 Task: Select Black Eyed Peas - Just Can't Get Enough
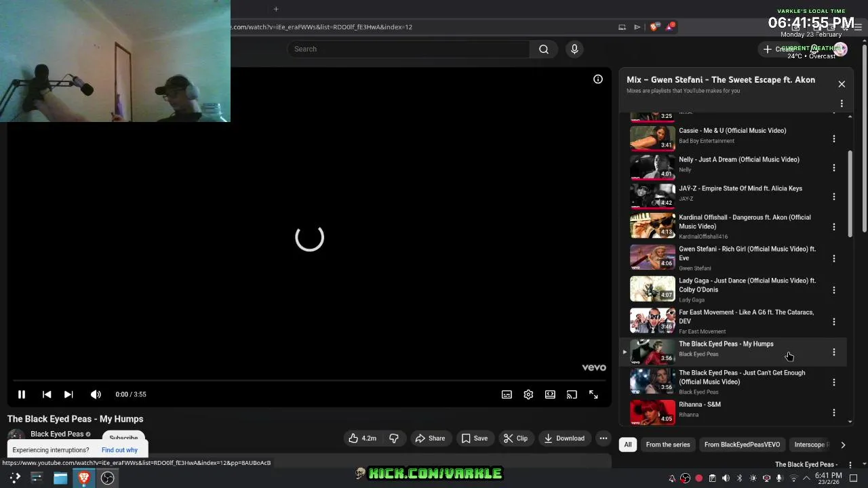742,377
